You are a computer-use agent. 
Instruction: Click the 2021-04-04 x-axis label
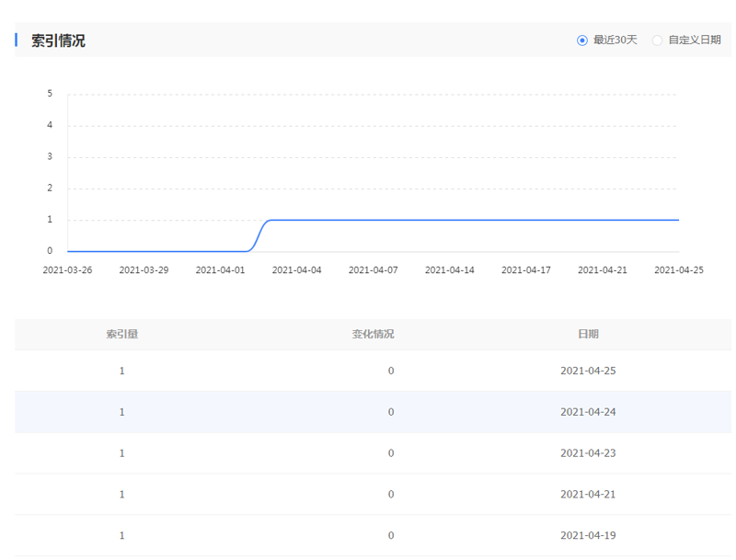[296, 270]
